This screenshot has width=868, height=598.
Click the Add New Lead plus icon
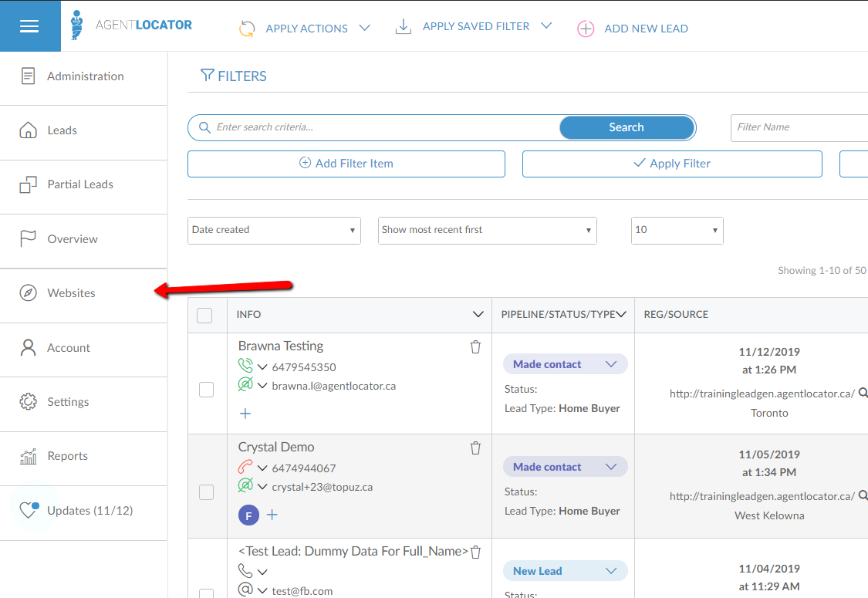pyautogui.click(x=586, y=29)
